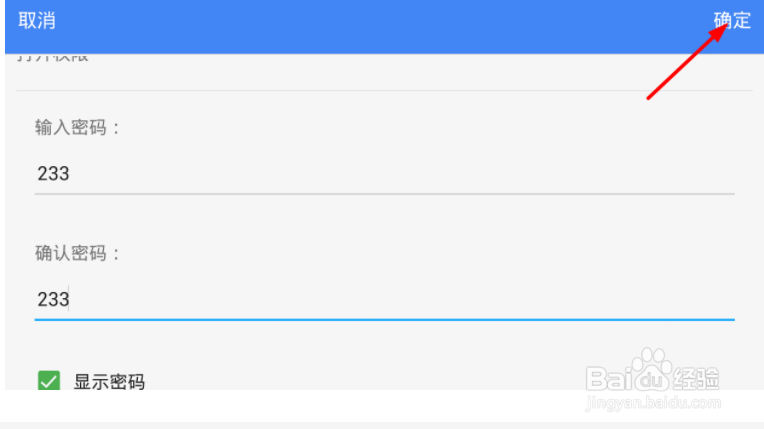Click the gray underline below first password field

(384, 194)
